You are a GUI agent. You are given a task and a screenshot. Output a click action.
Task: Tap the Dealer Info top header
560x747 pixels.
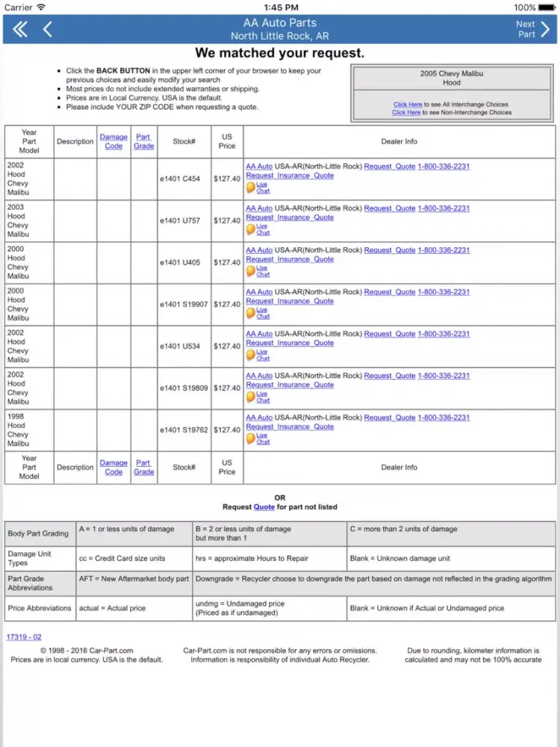tap(399, 141)
